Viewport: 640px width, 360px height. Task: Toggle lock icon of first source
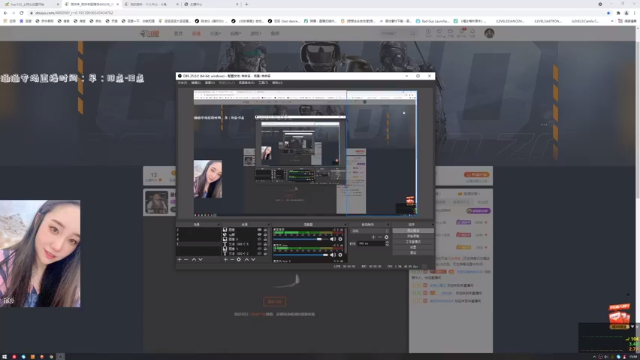(x=265, y=230)
